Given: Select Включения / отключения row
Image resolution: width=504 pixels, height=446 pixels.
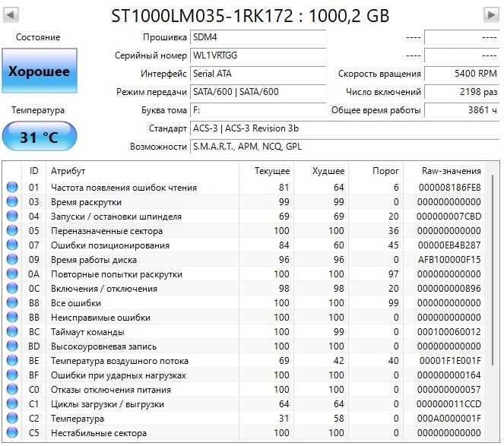Looking at the screenshot, I should [x=244, y=289].
